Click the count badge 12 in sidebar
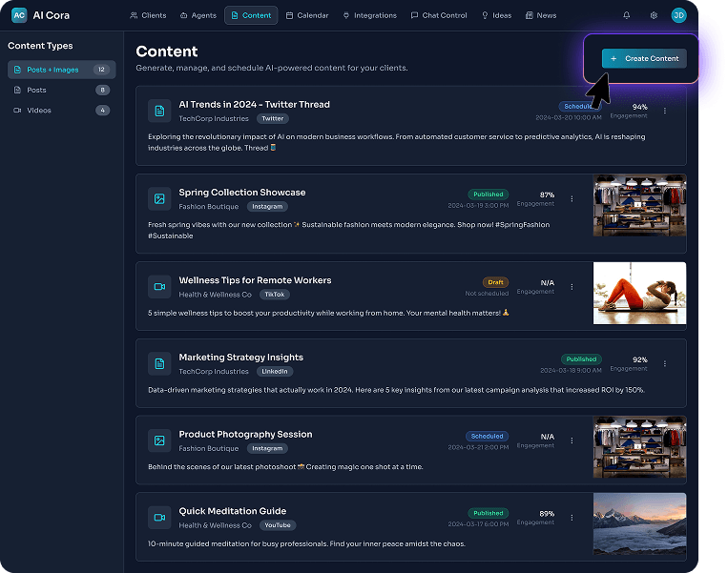Image resolution: width=728 pixels, height=573 pixels. (101, 70)
